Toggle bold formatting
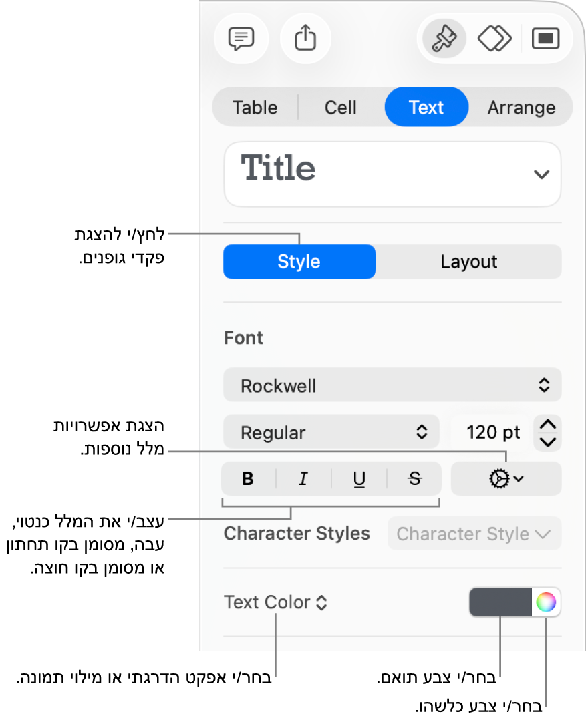The width and height of the screenshot is (588, 718). point(248,479)
